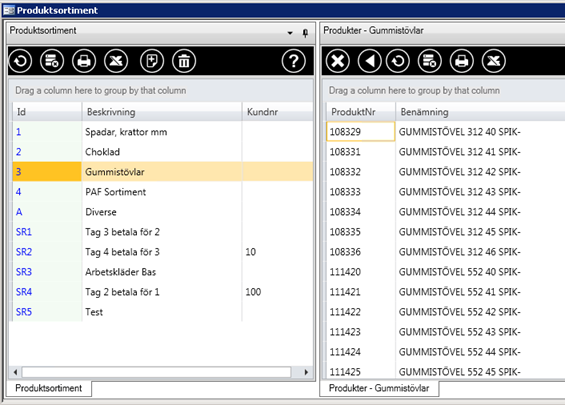Click back arrow in Produkter toolbar
The width and height of the screenshot is (565, 405).
point(370,61)
